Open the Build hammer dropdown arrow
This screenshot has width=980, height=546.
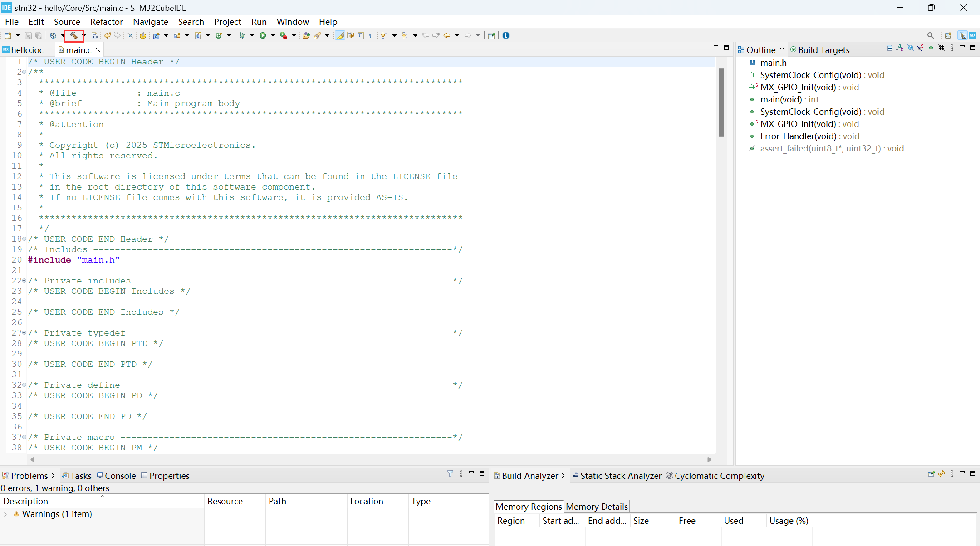click(x=85, y=35)
